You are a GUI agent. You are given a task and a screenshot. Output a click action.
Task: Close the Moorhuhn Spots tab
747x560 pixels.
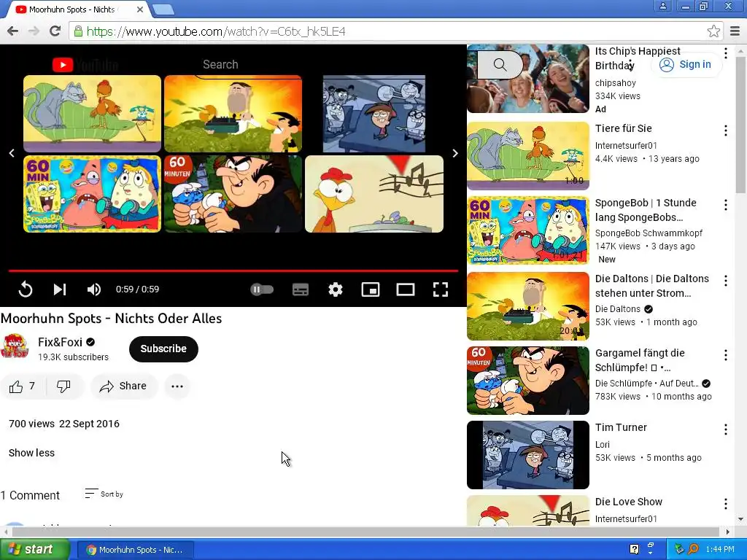(x=139, y=9)
